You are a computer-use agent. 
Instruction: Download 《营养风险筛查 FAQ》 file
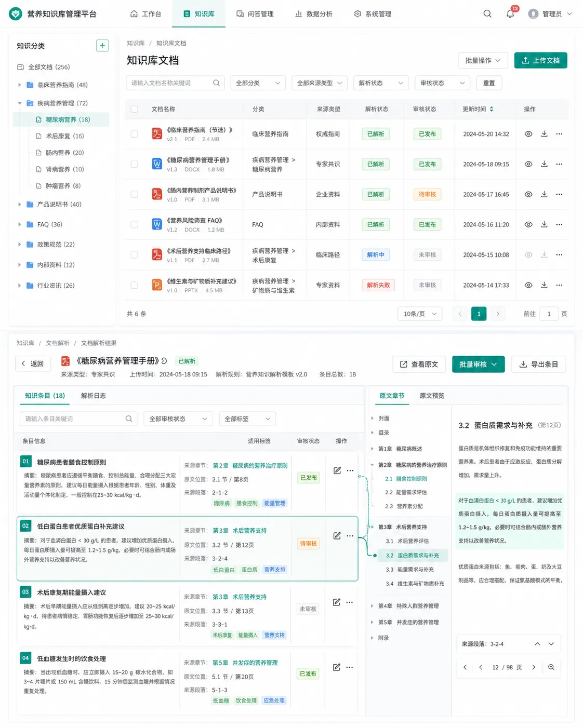click(544, 224)
